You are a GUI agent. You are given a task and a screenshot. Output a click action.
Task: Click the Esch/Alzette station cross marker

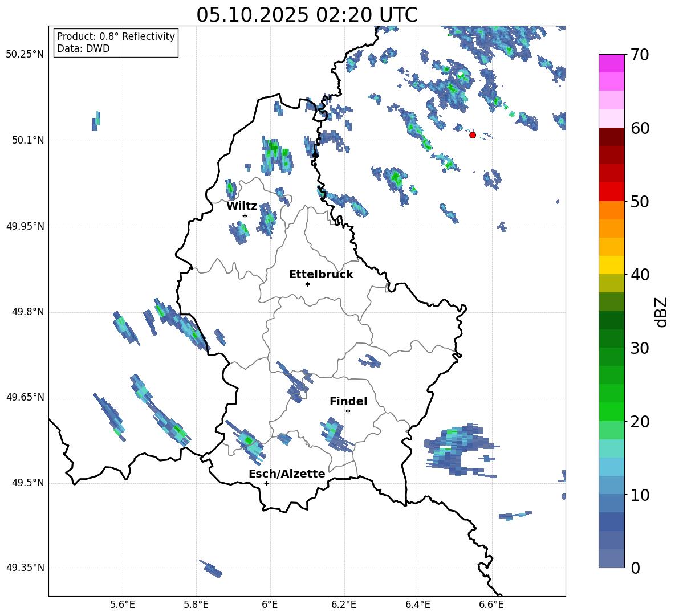266,483
